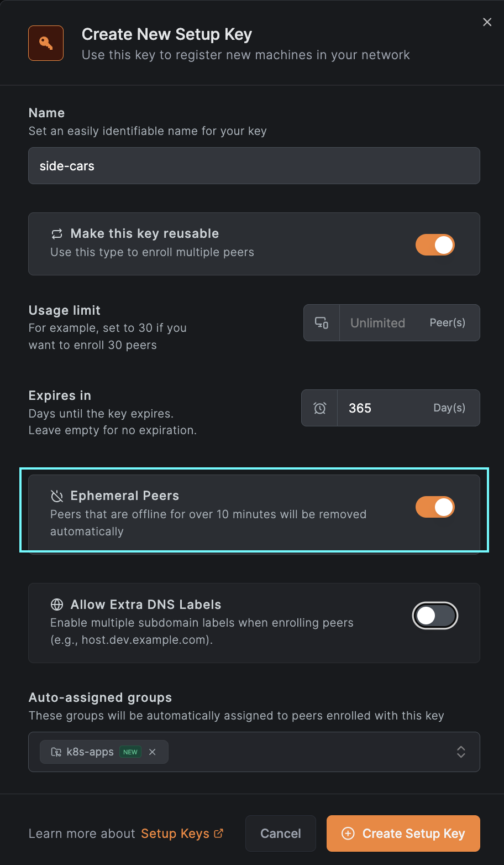Turn off Ephemeral Peers
This screenshot has width=504, height=865.
435,507
